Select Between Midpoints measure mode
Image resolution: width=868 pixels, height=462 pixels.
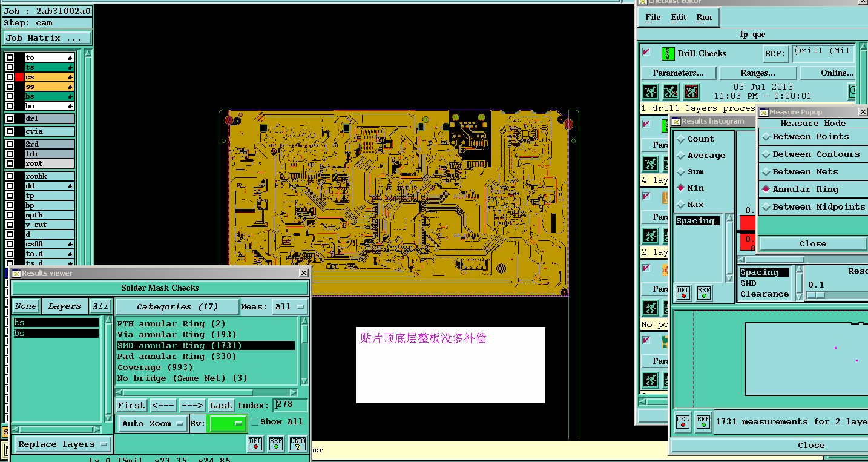[814, 207]
